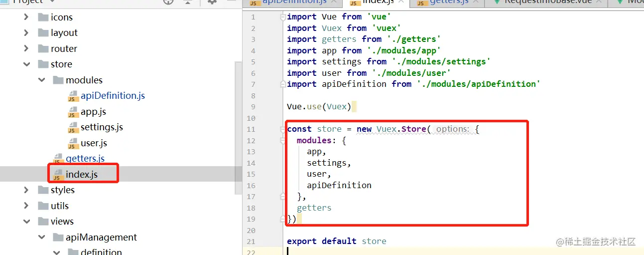644x255 pixels.
Task: Click the JS file icon of apiDefinition.js
Action: click(73, 96)
